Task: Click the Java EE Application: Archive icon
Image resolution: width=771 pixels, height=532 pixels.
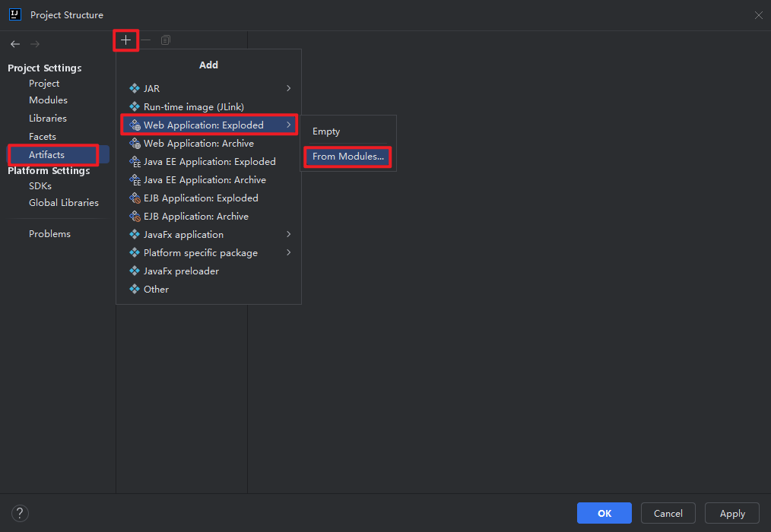Action: pyautogui.click(x=135, y=180)
